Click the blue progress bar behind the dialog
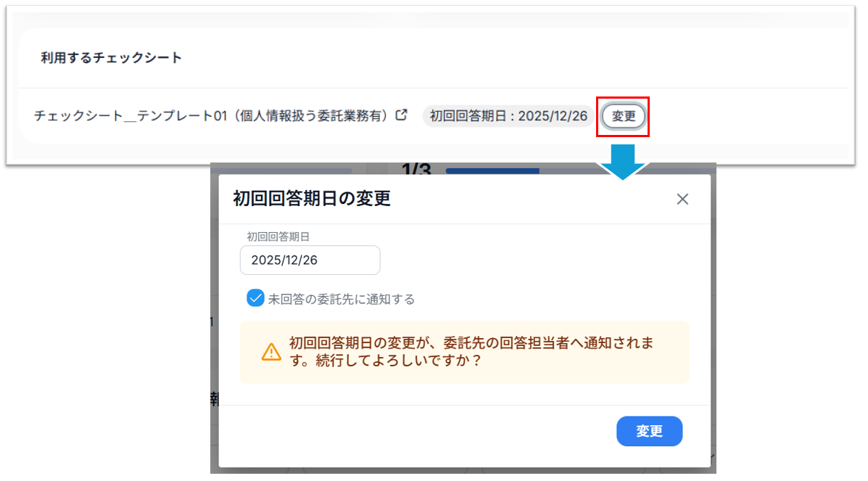The height and width of the screenshot is (481, 868). (493, 170)
